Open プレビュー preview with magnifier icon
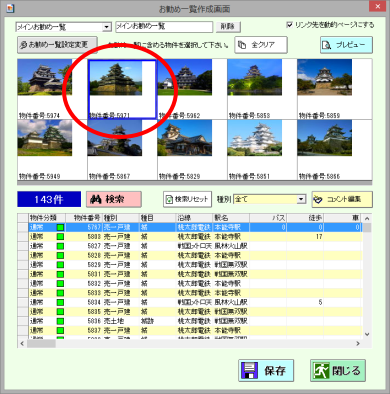The height and width of the screenshot is (394, 390). click(346, 45)
